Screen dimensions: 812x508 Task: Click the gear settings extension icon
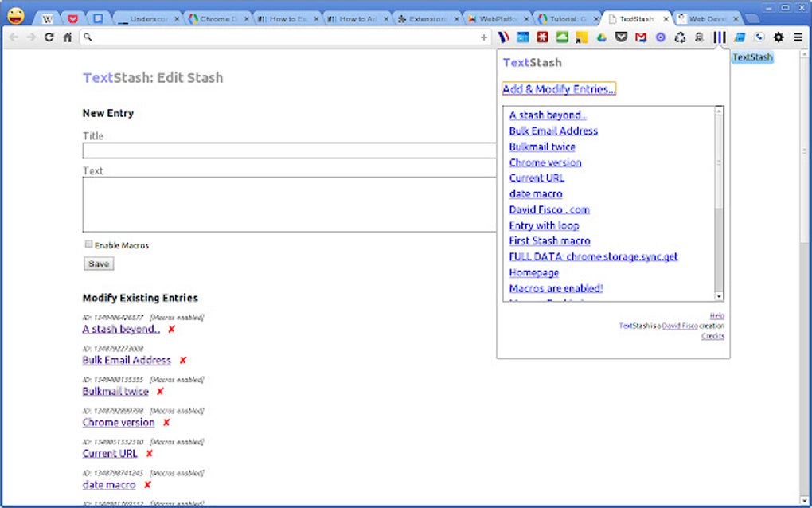point(778,37)
